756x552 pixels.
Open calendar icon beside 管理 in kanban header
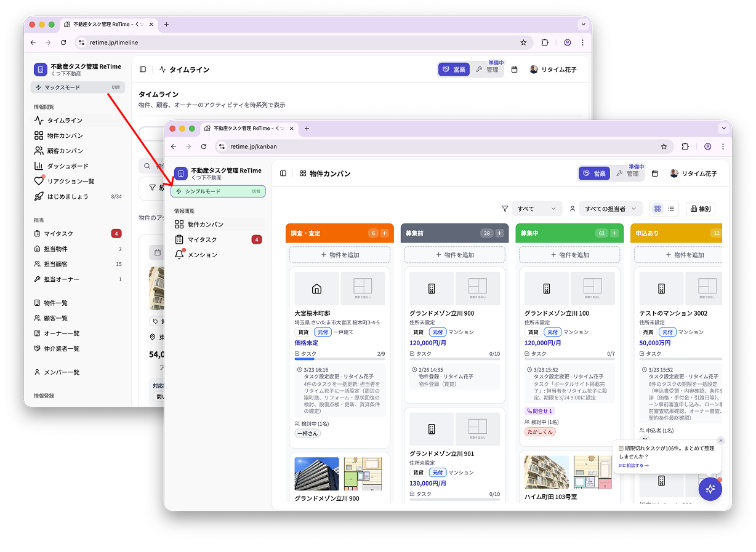coord(654,174)
